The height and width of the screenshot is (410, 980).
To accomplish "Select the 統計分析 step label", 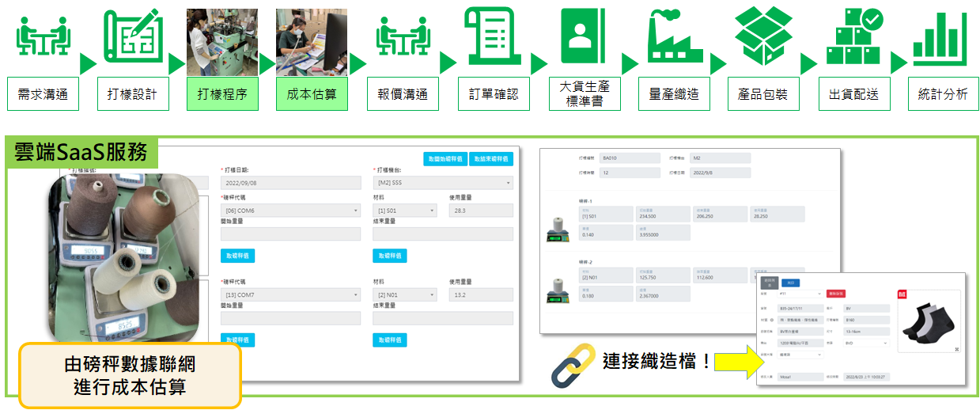I will (x=943, y=94).
